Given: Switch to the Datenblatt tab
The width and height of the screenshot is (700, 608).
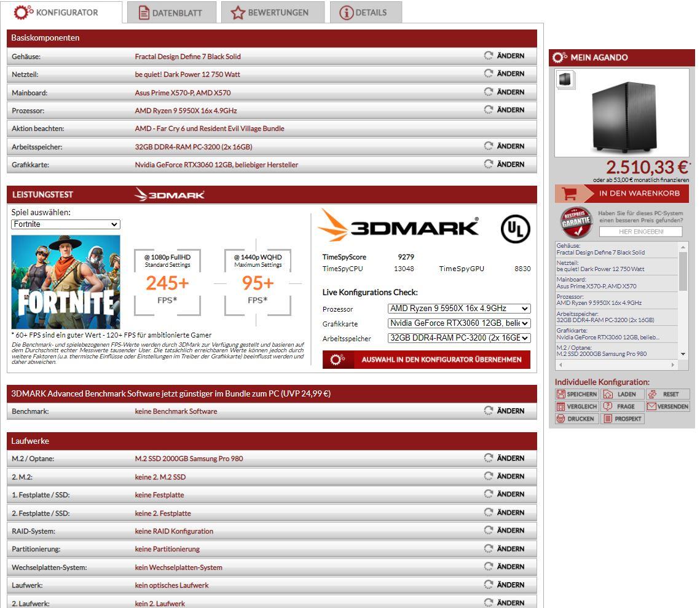Looking at the screenshot, I should (x=171, y=12).
